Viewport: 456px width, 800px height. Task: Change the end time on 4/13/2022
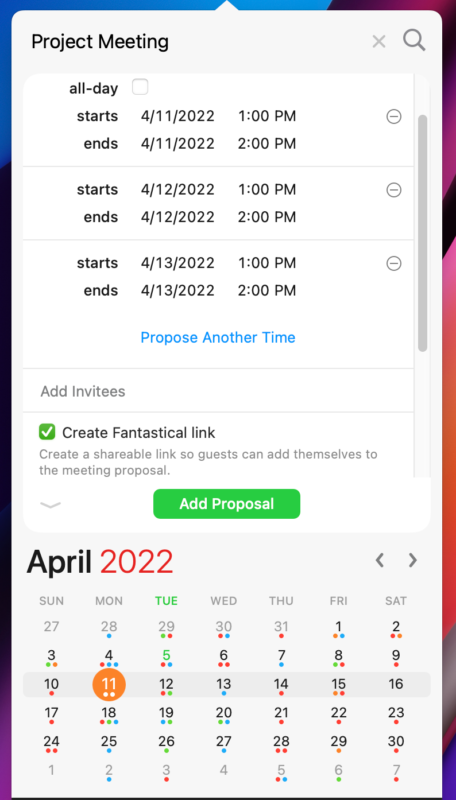coord(267,290)
